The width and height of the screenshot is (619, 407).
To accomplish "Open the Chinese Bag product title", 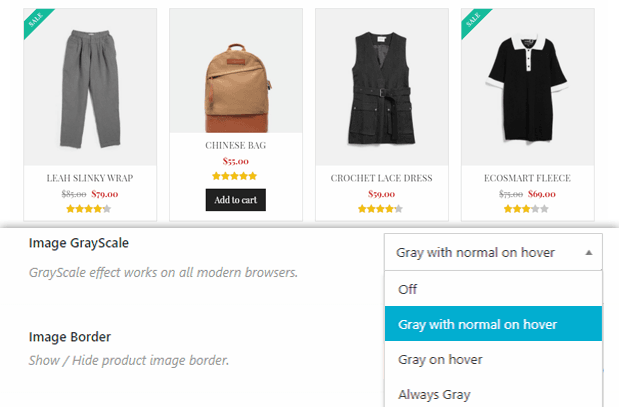I will [236, 145].
